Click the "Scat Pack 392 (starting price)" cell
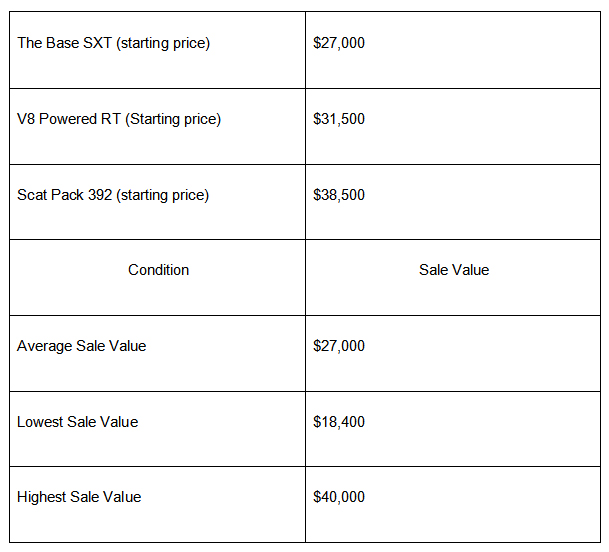The height and width of the screenshot is (552, 609). click(113, 195)
